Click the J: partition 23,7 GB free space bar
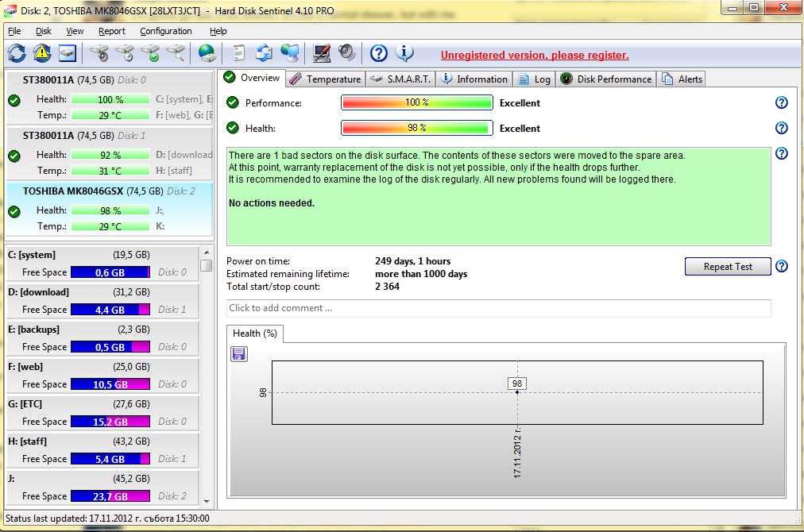804x532 pixels. 110,496
